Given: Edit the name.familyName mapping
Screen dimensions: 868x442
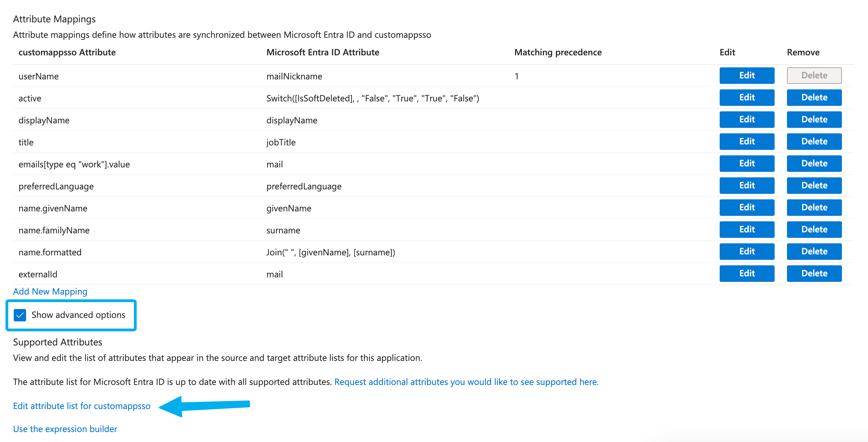Looking at the screenshot, I should pyautogui.click(x=746, y=229).
